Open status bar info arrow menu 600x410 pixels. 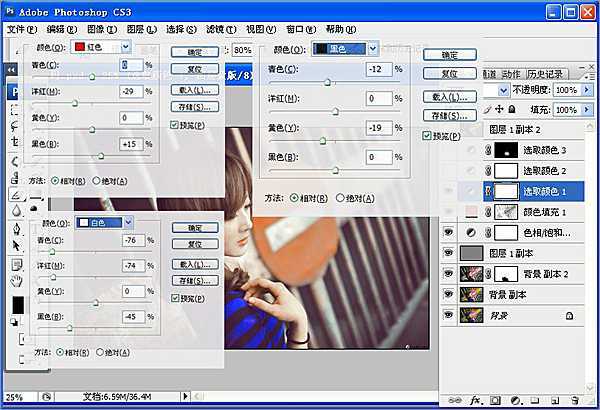click(x=185, y=396)
